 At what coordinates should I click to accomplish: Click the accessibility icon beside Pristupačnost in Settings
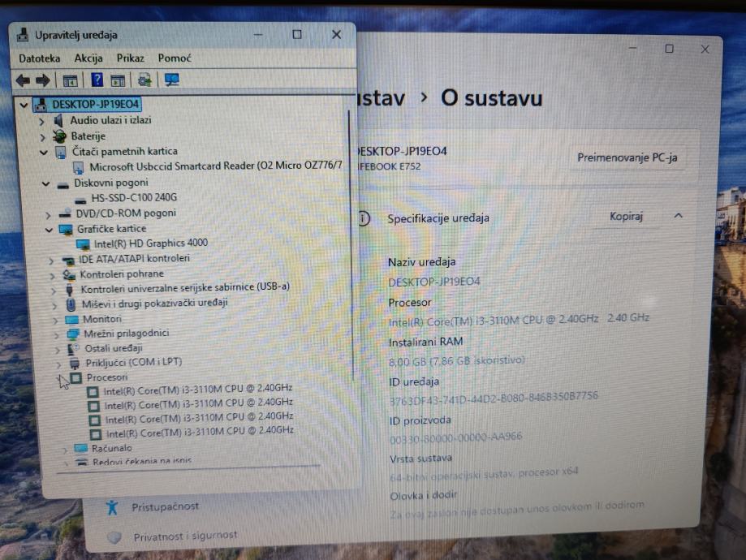(112, 507)
